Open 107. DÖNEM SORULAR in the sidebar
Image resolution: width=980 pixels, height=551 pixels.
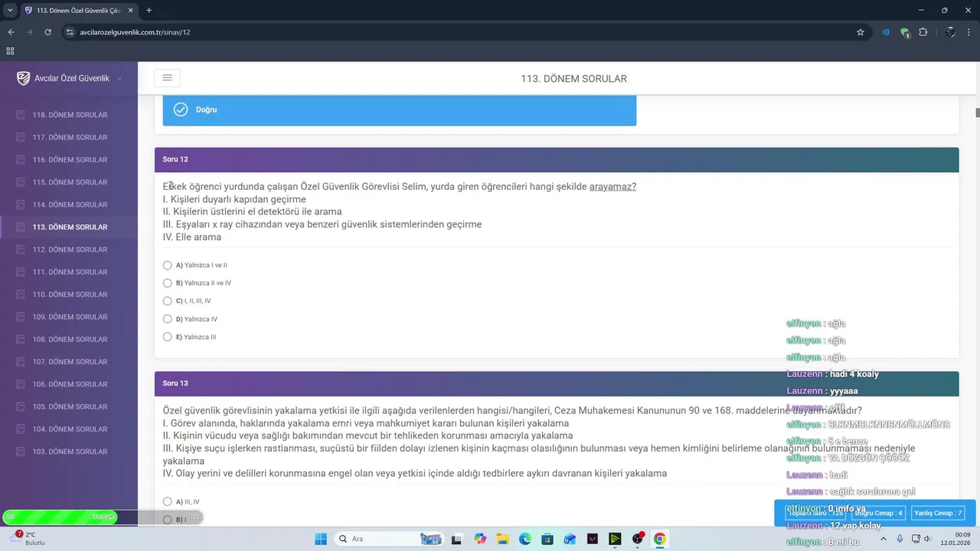69,362
